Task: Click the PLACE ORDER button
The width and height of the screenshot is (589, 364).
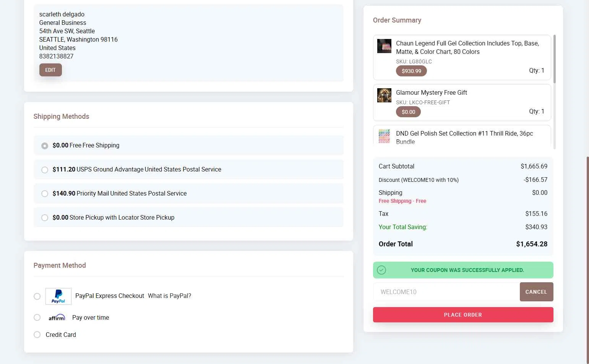Action: [463, 315]
